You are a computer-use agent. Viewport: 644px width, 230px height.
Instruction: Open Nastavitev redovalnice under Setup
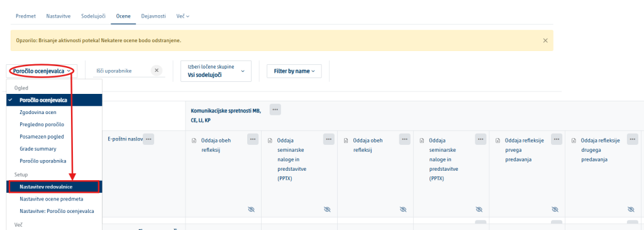pyautogui.click(x=54, y=187)
